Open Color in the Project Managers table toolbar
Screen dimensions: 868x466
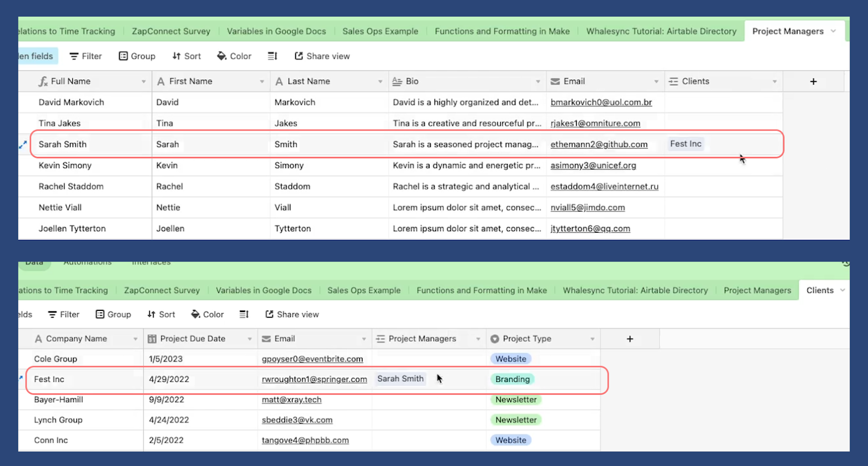click(x=234, y=56)
